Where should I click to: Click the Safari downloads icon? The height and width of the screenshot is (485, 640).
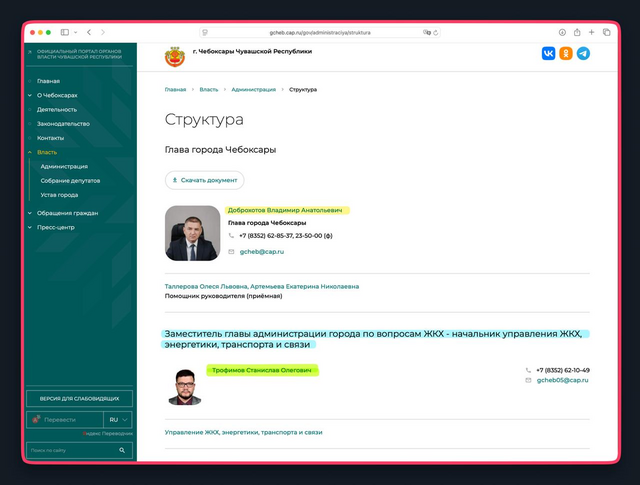point(562,32)
